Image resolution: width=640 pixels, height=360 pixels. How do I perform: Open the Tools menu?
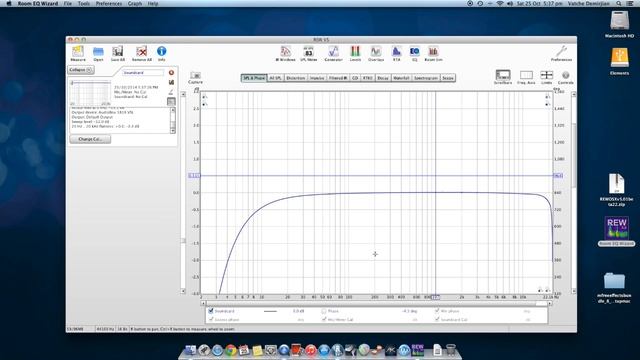[84, 3]
